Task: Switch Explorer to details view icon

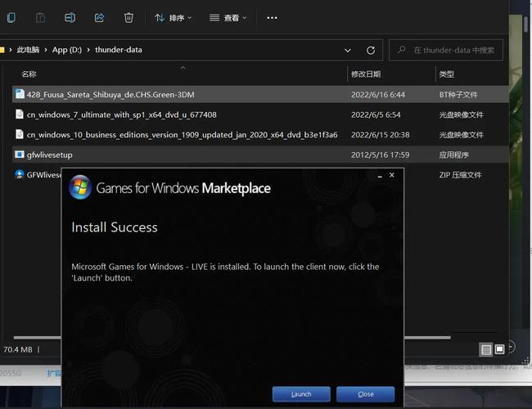Action: (x=486, y=349)
